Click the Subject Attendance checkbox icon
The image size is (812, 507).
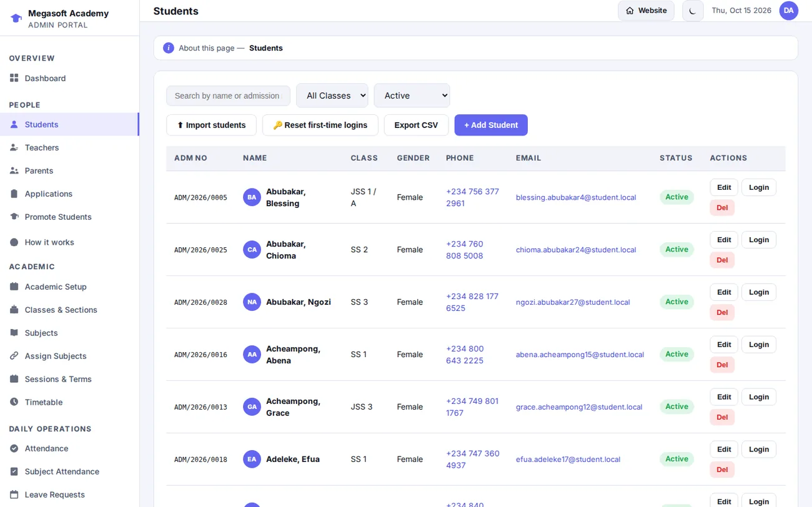pyautogui.click(x=14, y=471)
